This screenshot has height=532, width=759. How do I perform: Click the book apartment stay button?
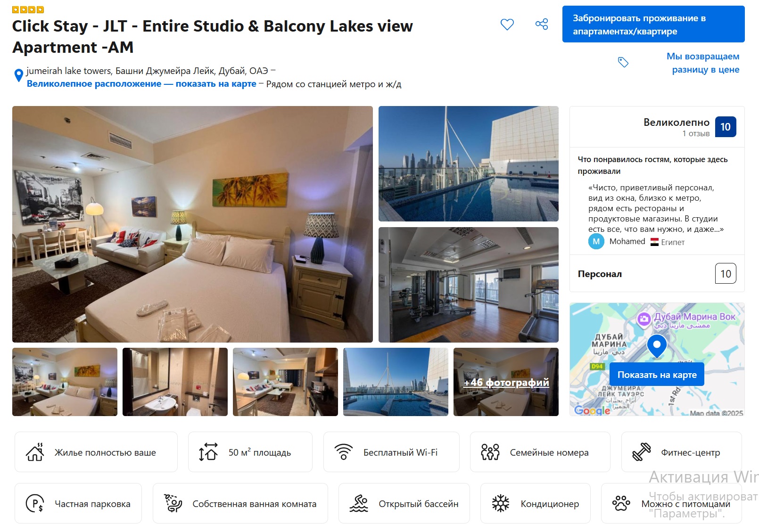tap(653, 25)
